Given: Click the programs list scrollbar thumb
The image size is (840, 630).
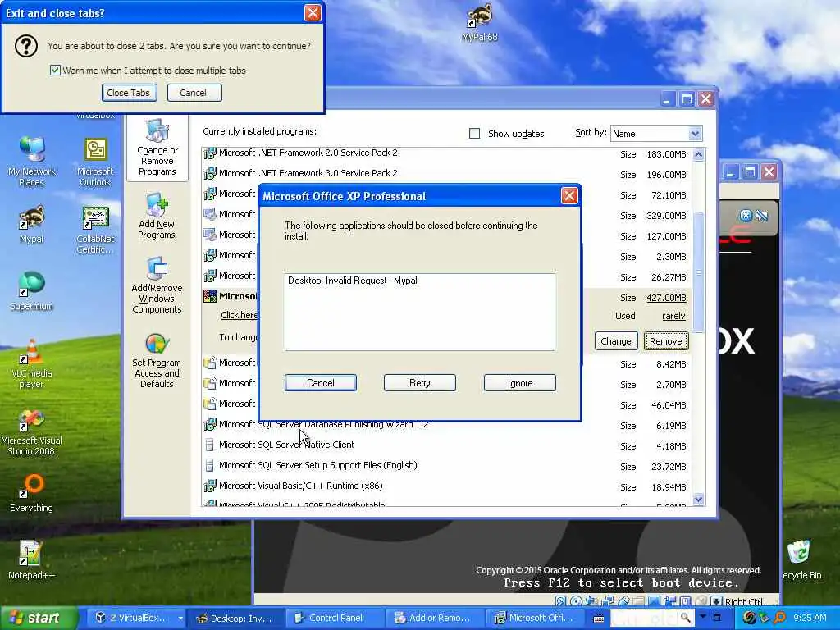Looking at the screenshot, I should pyautogui.click(x=699, y=272).
